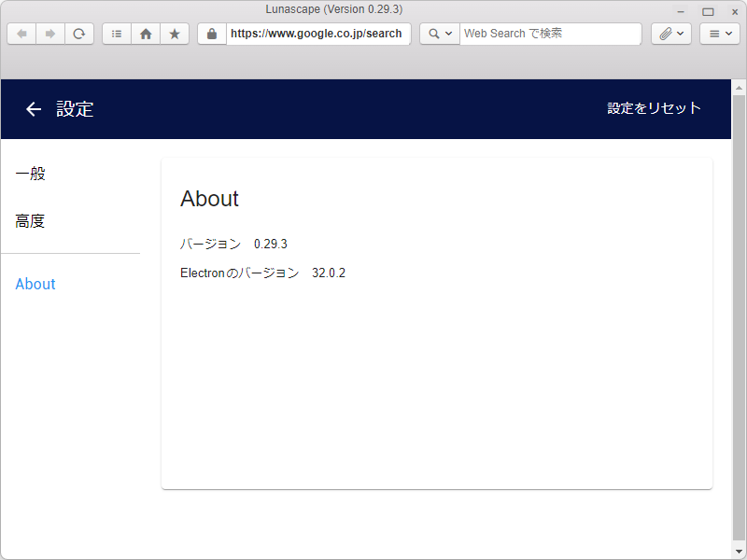The height and width of the screenshot is (560, 747).
Task: Go back with the browser back arrow
Action: coord(21,34)
